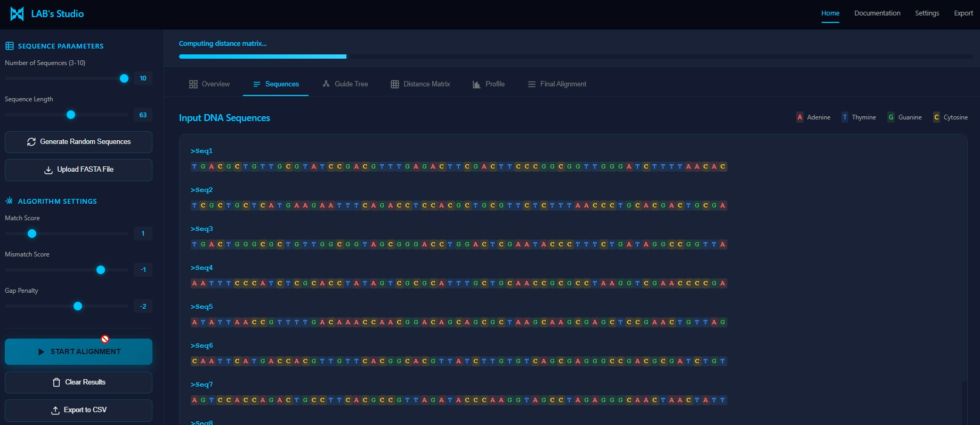Click the Sequence Parameters section icon
The height and width of the screenshot is (425, 980).
[10, 46]
